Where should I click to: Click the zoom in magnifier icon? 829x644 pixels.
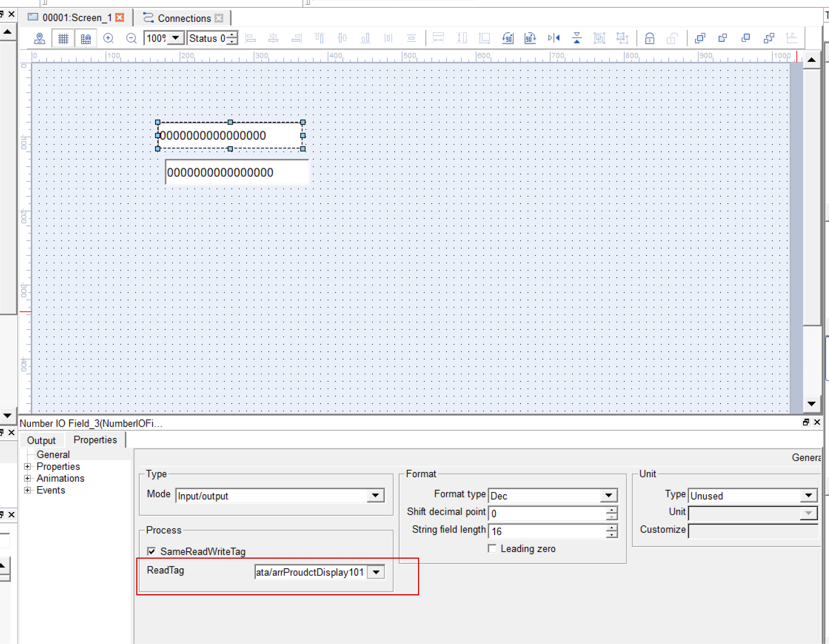pos(108,39)
